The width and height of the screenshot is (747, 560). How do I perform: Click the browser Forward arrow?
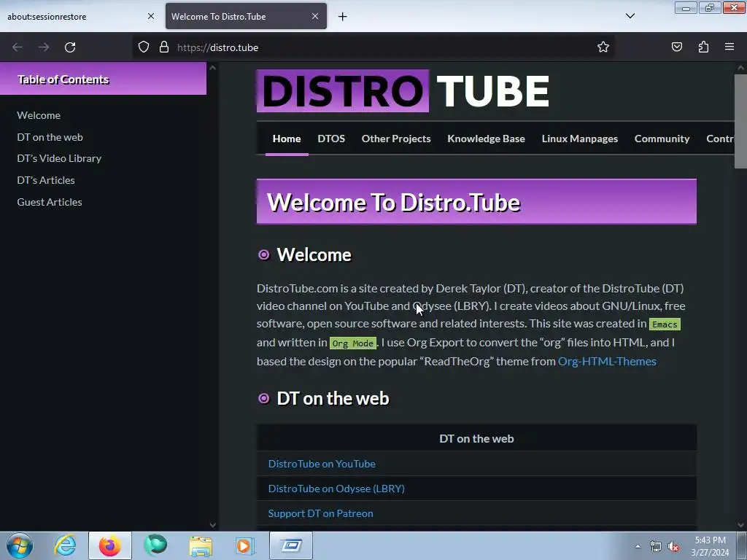coord(44,47)
